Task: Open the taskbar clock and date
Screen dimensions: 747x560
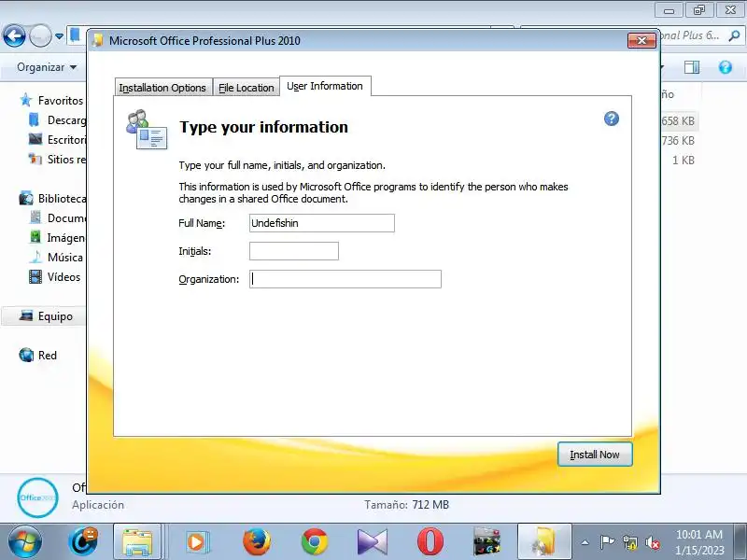Action: (x=699, y=542)
